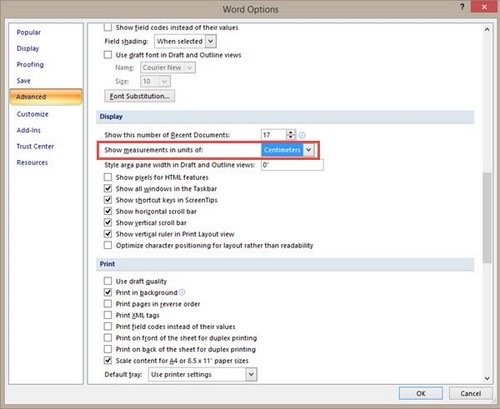
Task: Close the Word Options dialog
Action: coord(484,7)
